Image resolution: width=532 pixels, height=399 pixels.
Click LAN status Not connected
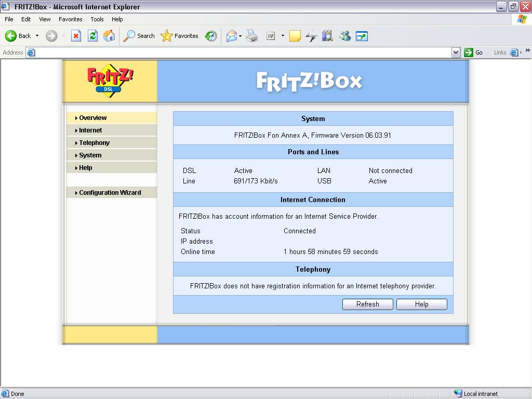click(391, 170)
